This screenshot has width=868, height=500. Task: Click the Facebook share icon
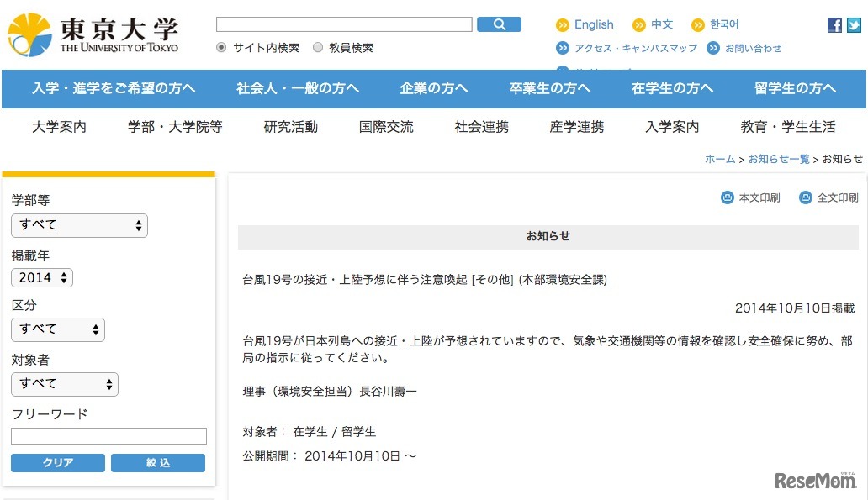pyautogui.click(x=834, y=24)
